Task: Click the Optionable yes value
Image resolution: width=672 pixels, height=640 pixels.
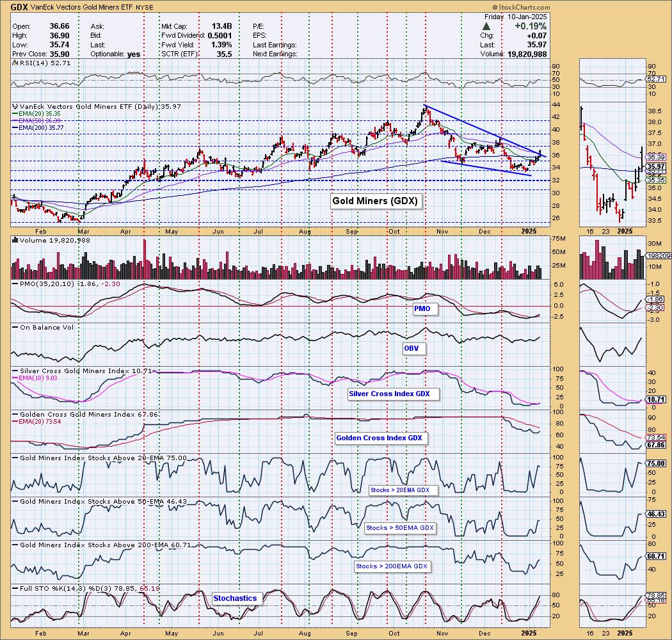Action: [134, 54]
